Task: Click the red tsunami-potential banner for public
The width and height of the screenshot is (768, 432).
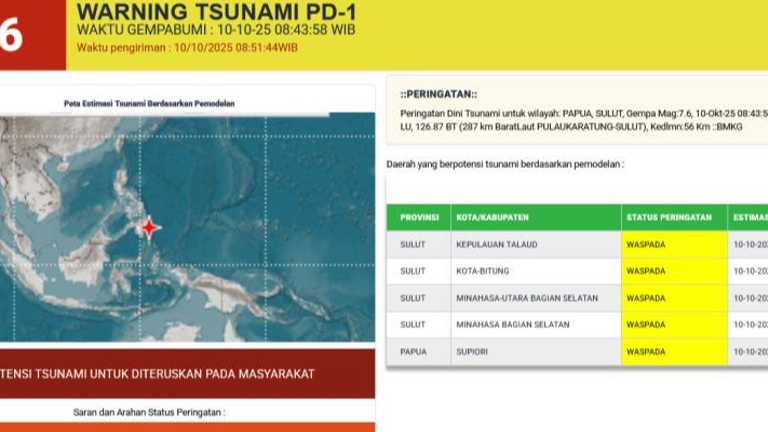Action: pos(188,374)
